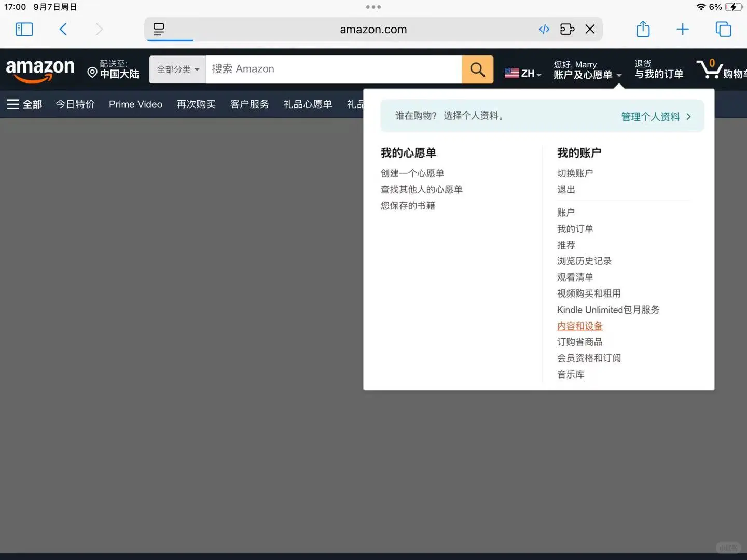Open 会员资格和订阅
The image size is (747, 560).
(589, 358)
